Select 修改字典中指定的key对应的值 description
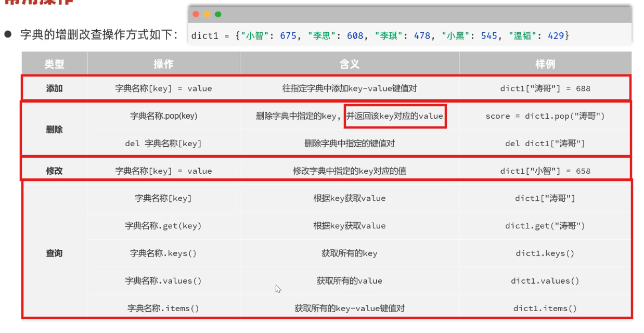Viewport: 644px width, 333px height. [x=350, y=171]
